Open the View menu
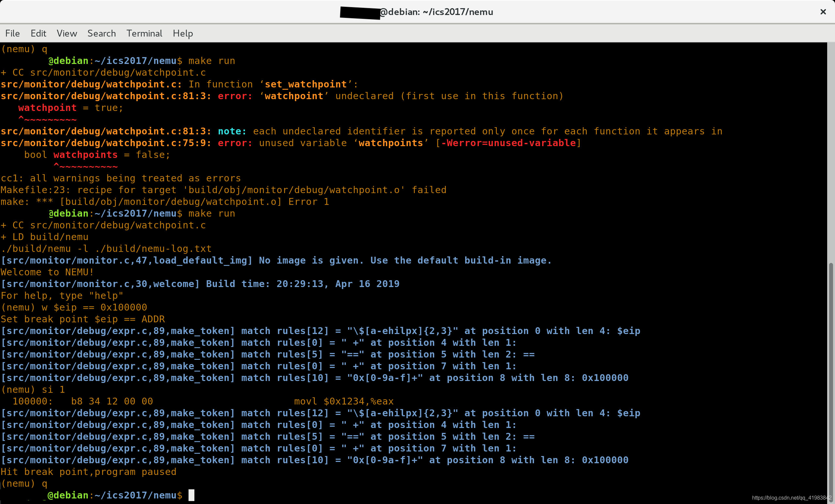Screen dimensions: 835x504 67,33
